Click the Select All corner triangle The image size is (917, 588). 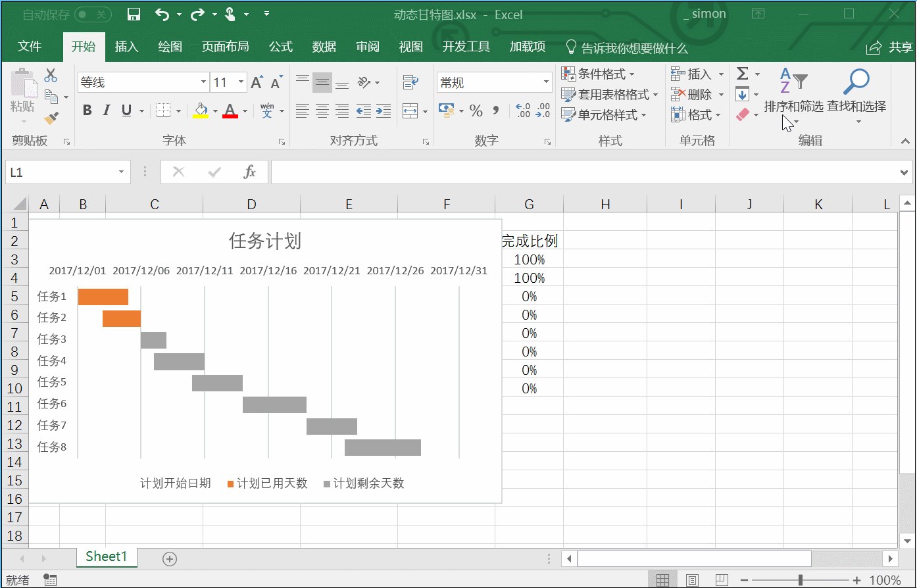(x=19, y=204)
